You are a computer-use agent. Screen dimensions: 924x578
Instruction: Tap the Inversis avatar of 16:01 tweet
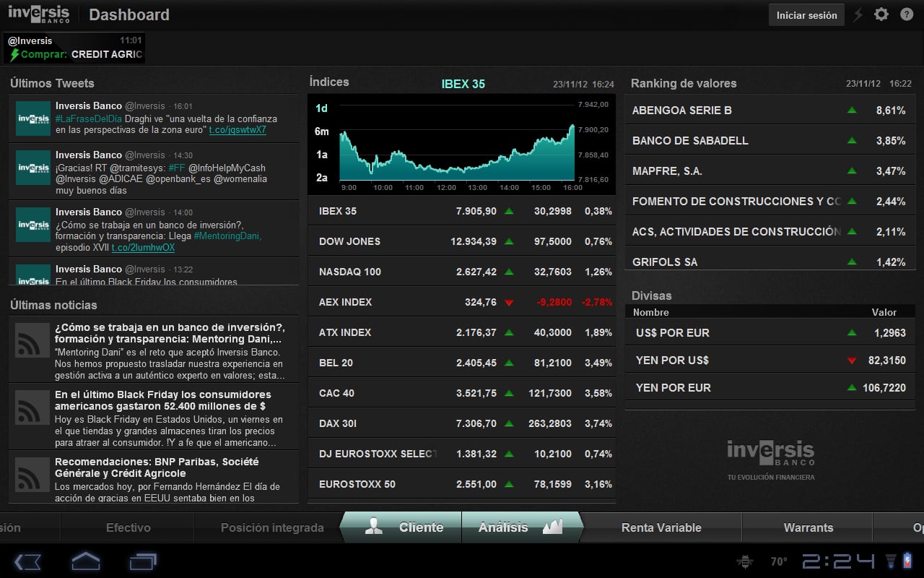33,118
